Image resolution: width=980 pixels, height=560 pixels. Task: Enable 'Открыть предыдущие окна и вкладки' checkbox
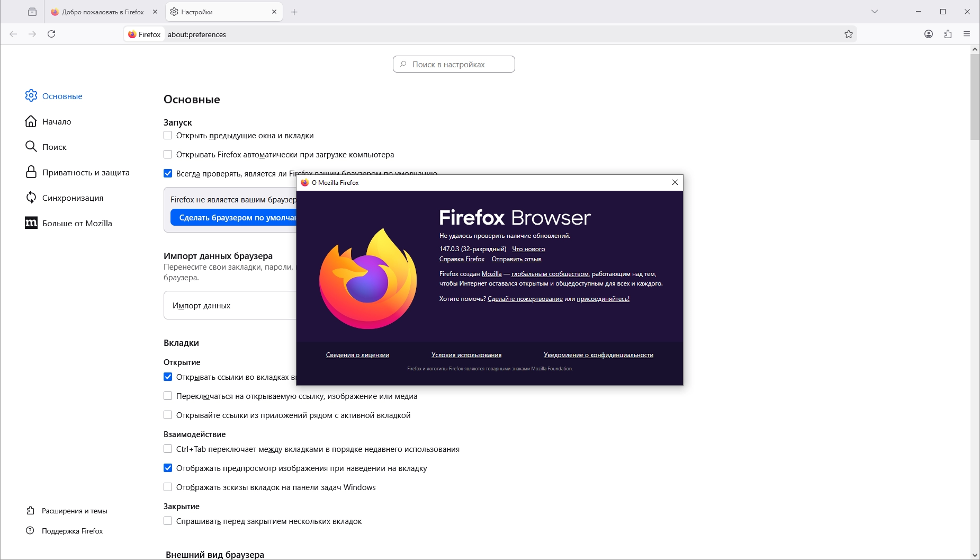pos(168,135)
